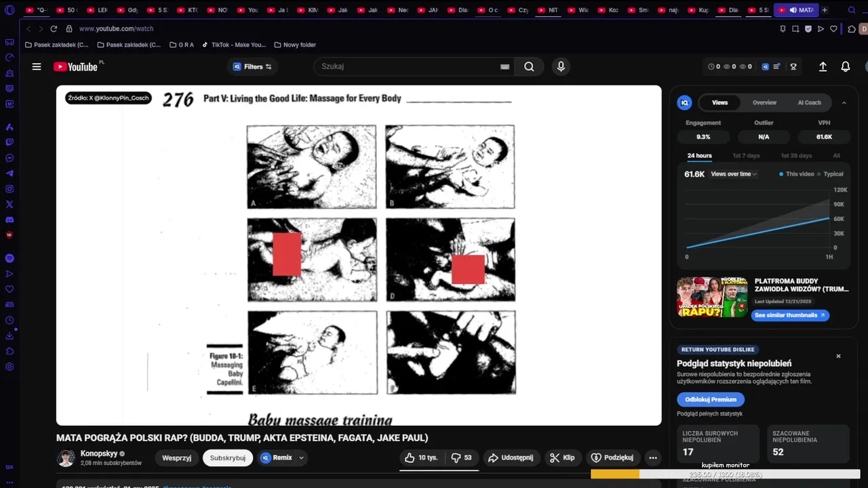868x488 pixels.
Task: Open Messenger in Opera sidebar
Action: tap(9, 158)
